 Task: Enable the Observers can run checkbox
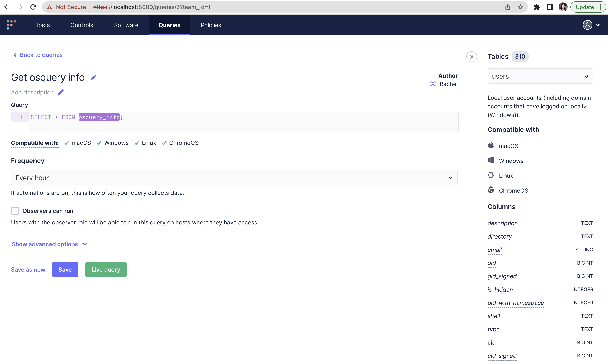click(15, 210)
